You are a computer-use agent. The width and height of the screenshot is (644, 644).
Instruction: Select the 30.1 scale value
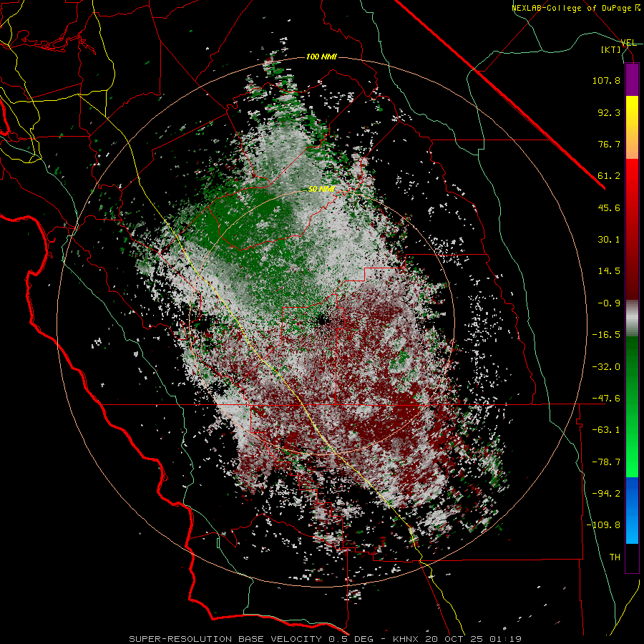click(609, 240)
